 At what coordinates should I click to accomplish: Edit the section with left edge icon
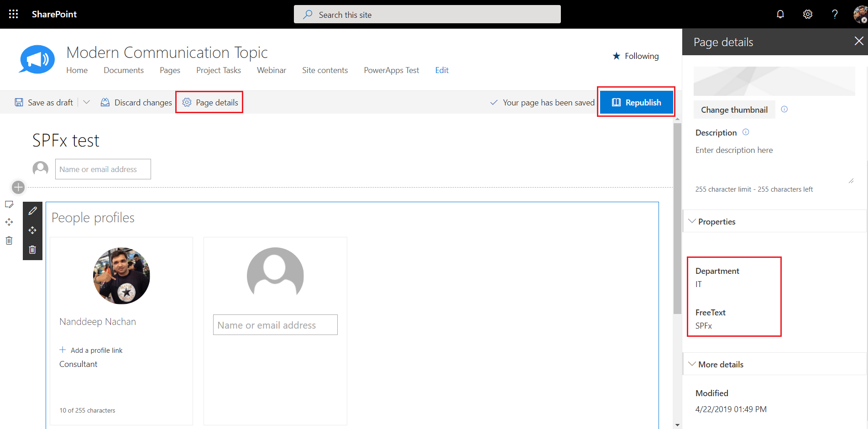click(9, 204)
